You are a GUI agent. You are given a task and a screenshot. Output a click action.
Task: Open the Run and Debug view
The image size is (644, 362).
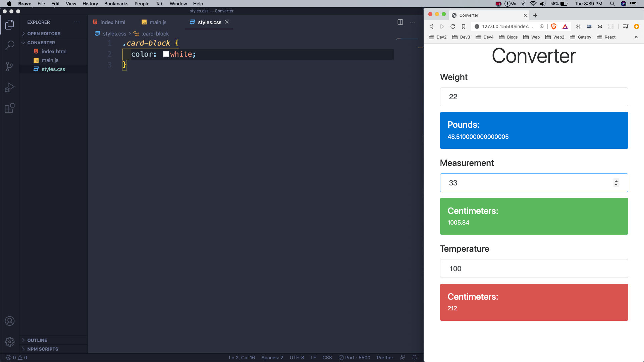click(10, 87)
